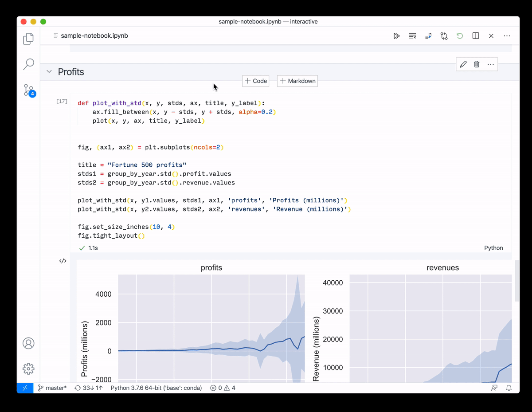Click the title = "Fortune 500 profits" line
The width and height of the screenshot is (532, 412).
(x=132, y=165)
